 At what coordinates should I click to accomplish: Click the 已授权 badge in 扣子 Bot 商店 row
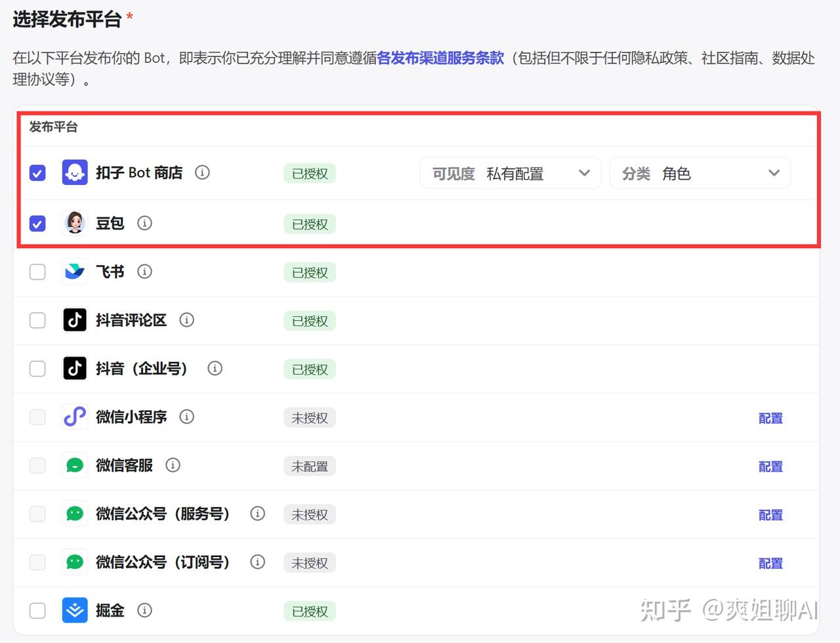[x=310, y=174]
